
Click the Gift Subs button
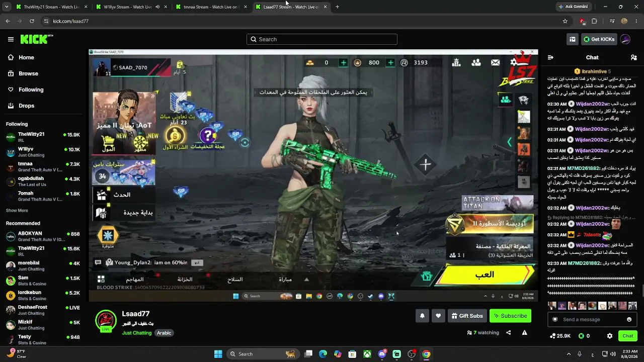(467, 316)
